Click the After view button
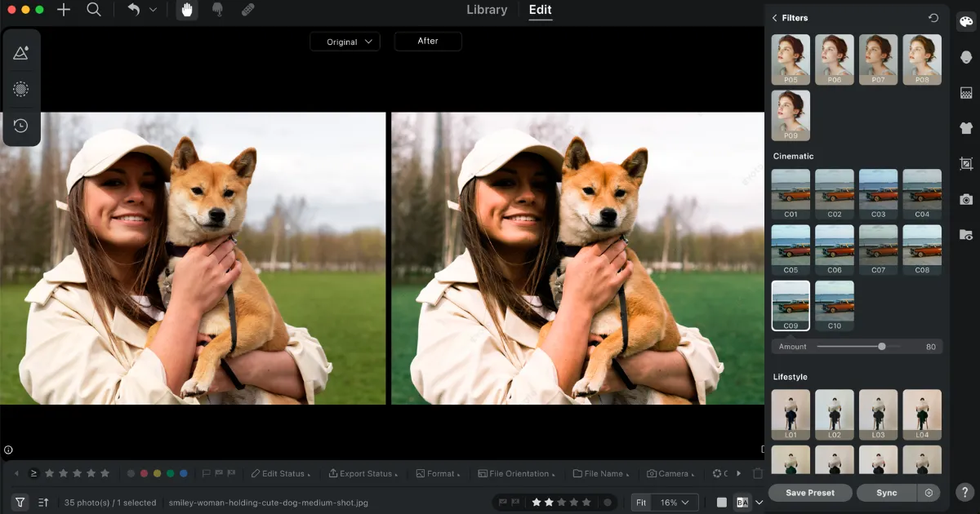The width and height of the screenshot is (980, 514). (428, 41)
